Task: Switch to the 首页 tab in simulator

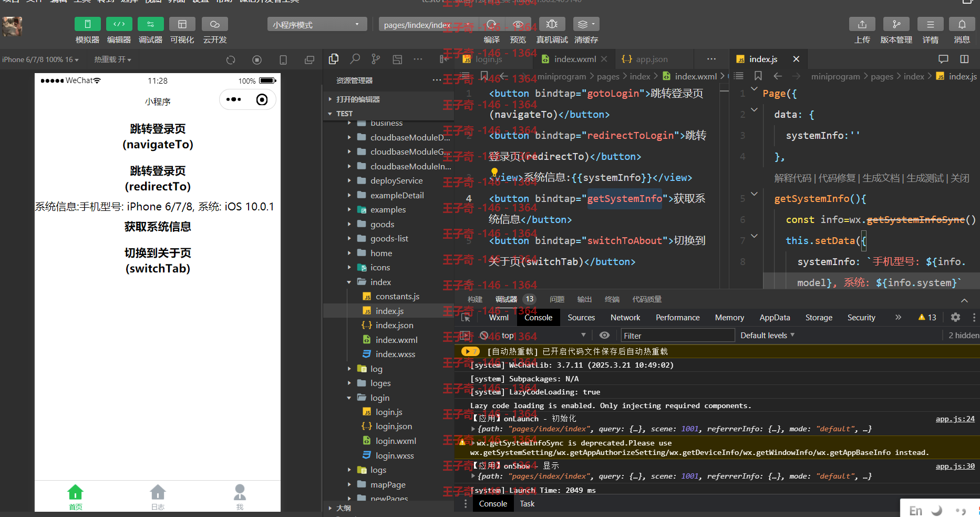Action: click(x=75, y=497)
